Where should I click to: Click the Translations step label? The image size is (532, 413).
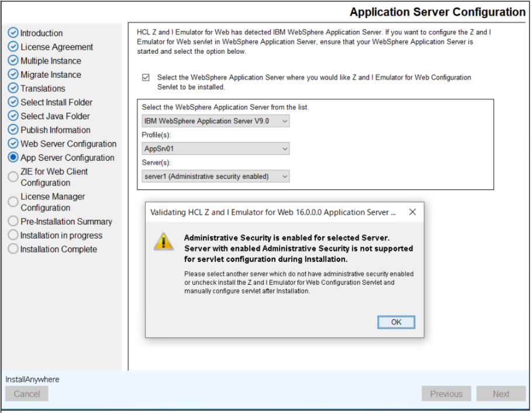(x=43, y=89)
